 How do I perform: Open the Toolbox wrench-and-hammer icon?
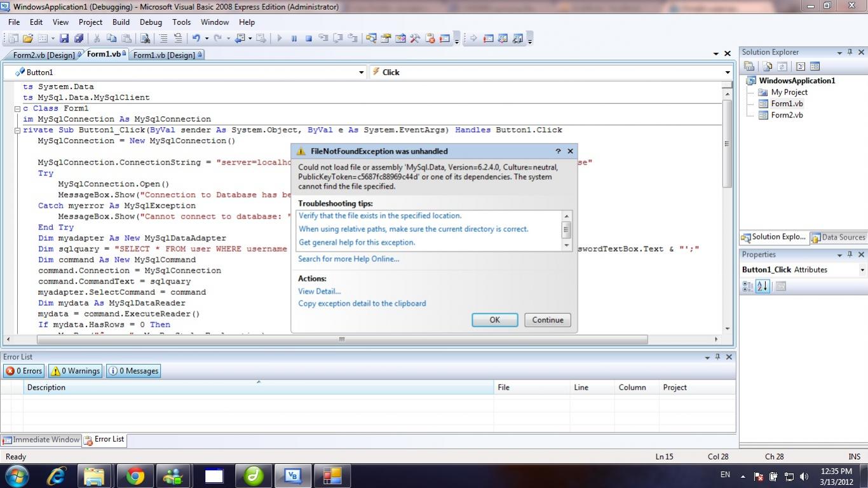[x=415, y=39]
